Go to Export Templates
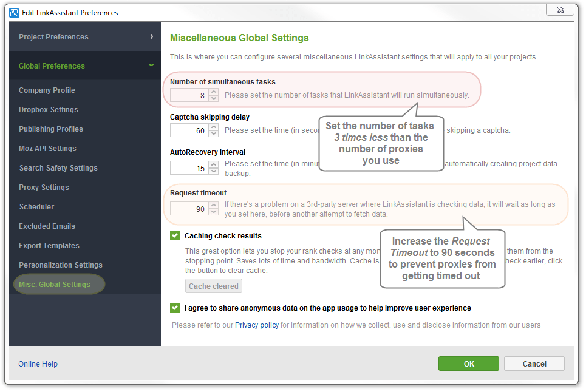The width and height of the screenshot is (586, 392). pos(49,246)
